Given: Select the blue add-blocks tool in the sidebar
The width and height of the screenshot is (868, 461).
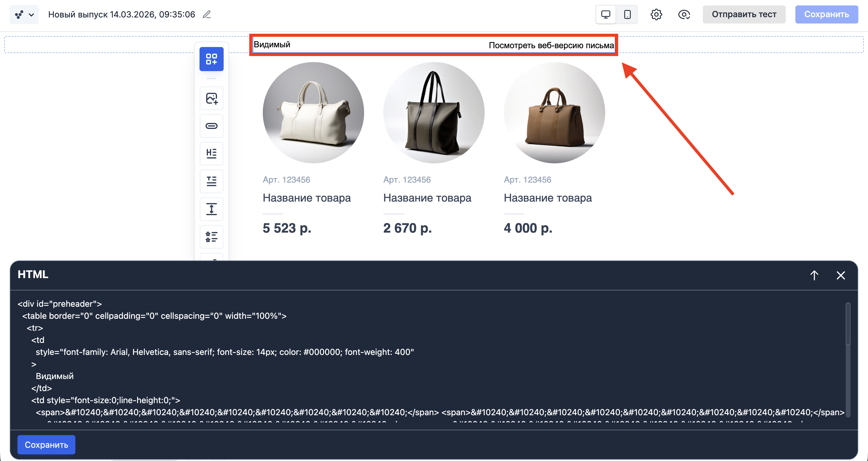Looking at the screenshot, I should coord(211,59).
